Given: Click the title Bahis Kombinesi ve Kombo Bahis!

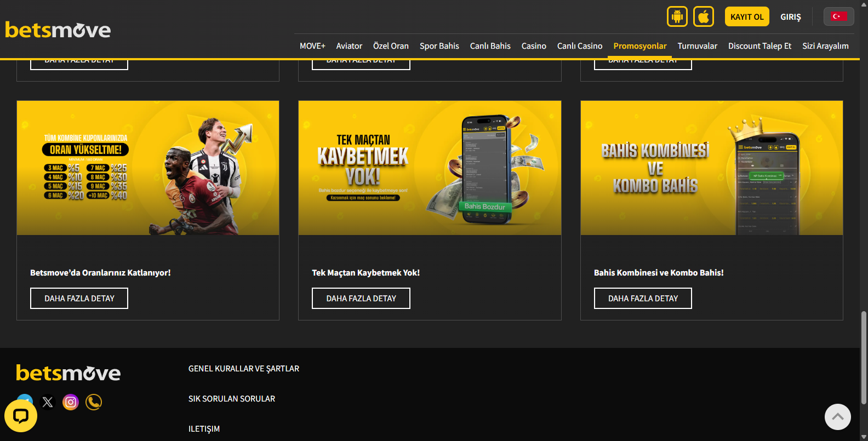Looking at the screenshot, I should click(659, 273).
